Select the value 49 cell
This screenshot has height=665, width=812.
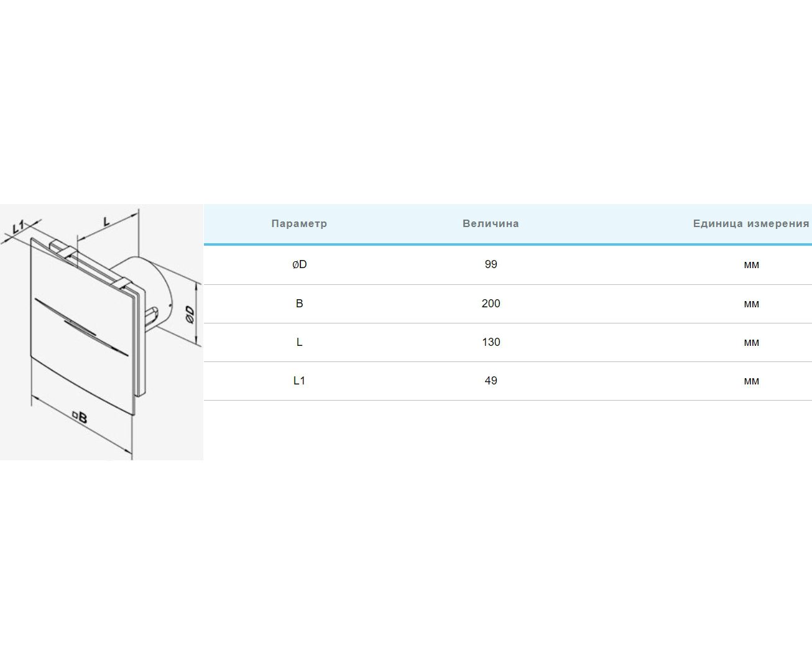coord(491,381)
